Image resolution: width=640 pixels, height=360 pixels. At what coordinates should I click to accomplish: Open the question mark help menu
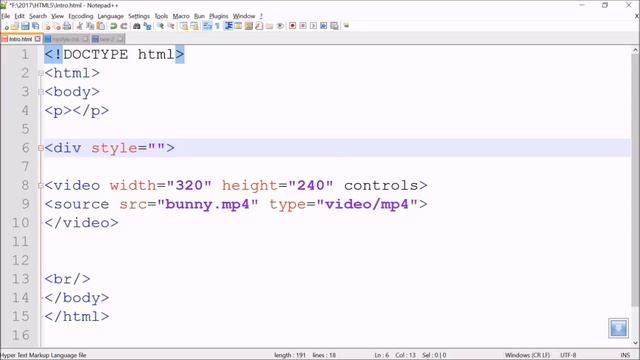click(261, 16)
